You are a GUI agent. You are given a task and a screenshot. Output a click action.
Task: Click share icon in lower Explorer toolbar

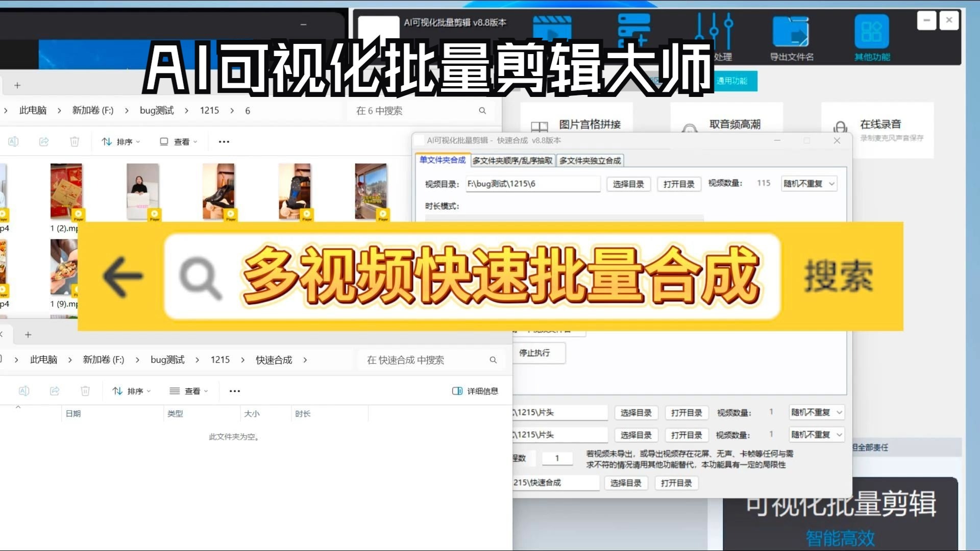click(55, 391)
